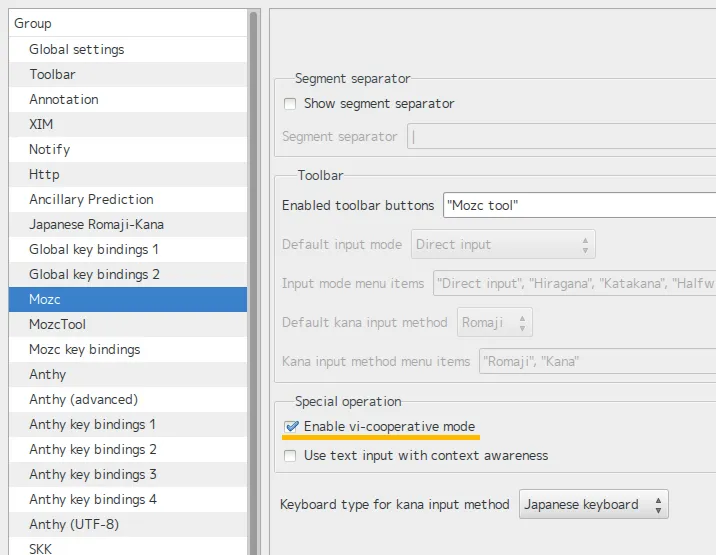
Task: Uncheck Enable vi-cooperative mode
Action: click(x=291, y=427)
